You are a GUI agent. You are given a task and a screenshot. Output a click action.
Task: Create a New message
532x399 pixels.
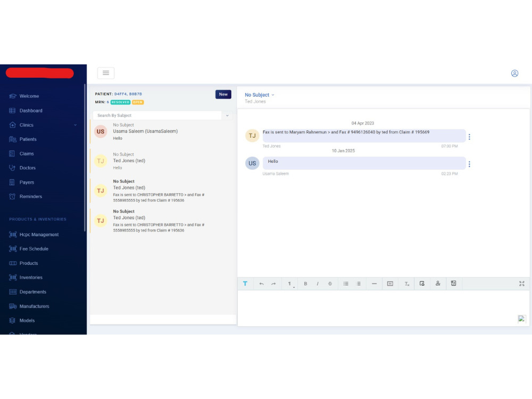tap(223, 94)
